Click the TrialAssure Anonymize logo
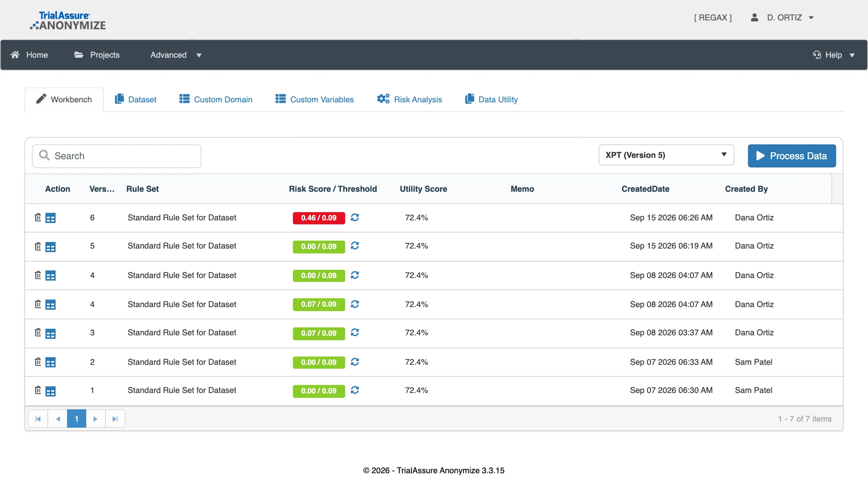 pyautogui.click(x=68, y=21)
